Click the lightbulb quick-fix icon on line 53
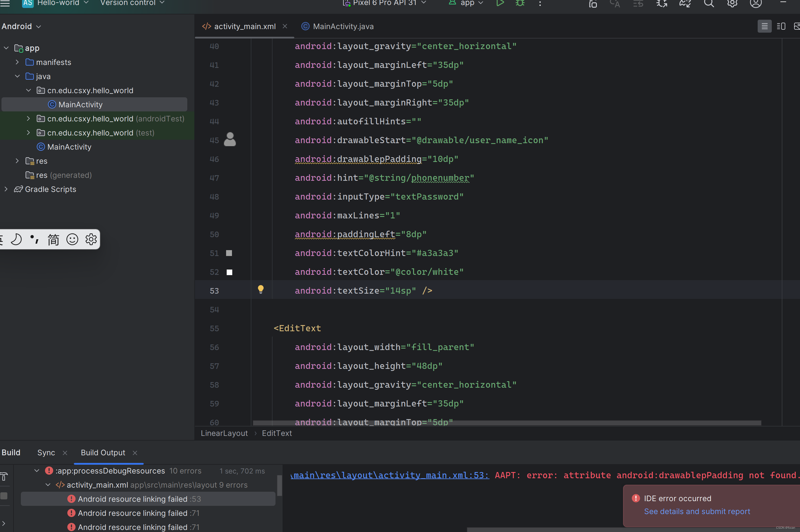Viewport: 800px width, 532px height. (x=260, y=289)
